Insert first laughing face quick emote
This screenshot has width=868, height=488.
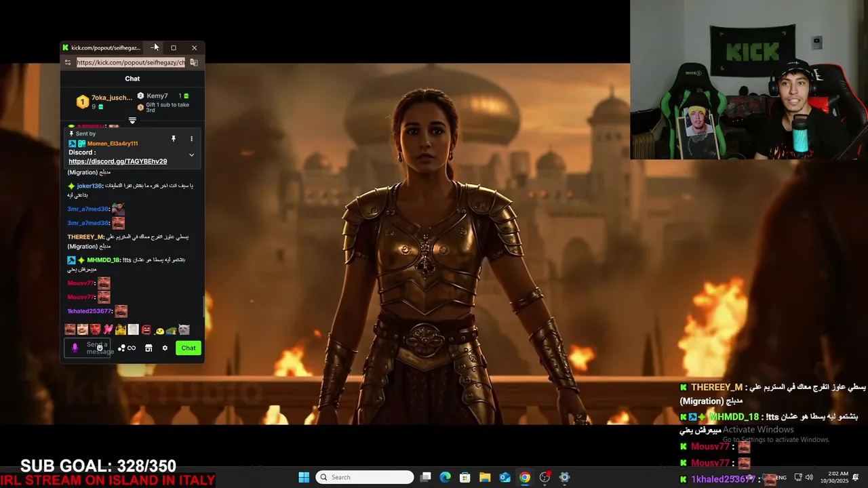[70, 329]
